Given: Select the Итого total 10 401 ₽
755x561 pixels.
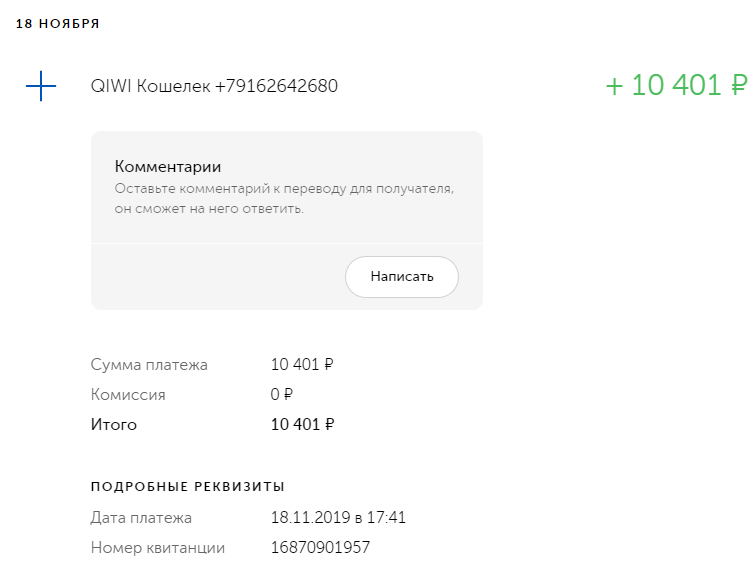Looking at the screenshot, I should [x=302, y=424].
